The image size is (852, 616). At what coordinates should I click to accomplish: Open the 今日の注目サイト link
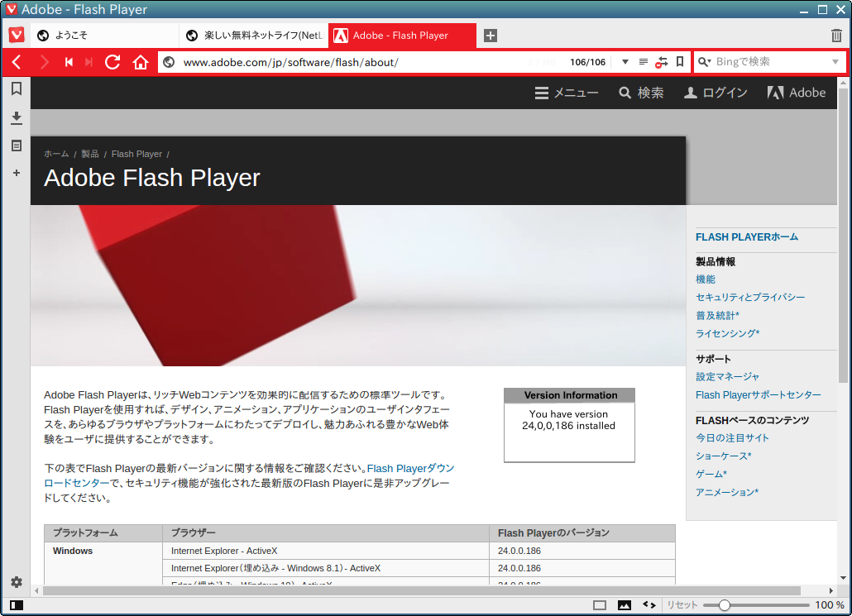coord(732,438)
